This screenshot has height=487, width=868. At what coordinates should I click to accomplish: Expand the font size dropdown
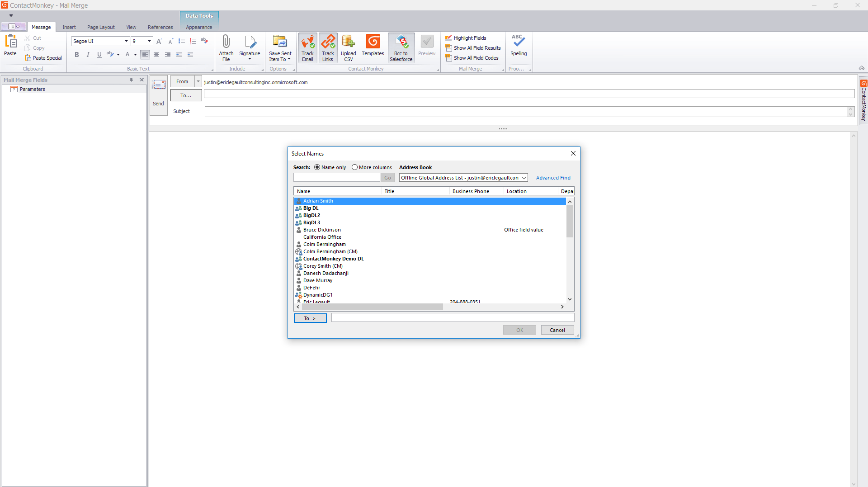click(x=148, y=41)
